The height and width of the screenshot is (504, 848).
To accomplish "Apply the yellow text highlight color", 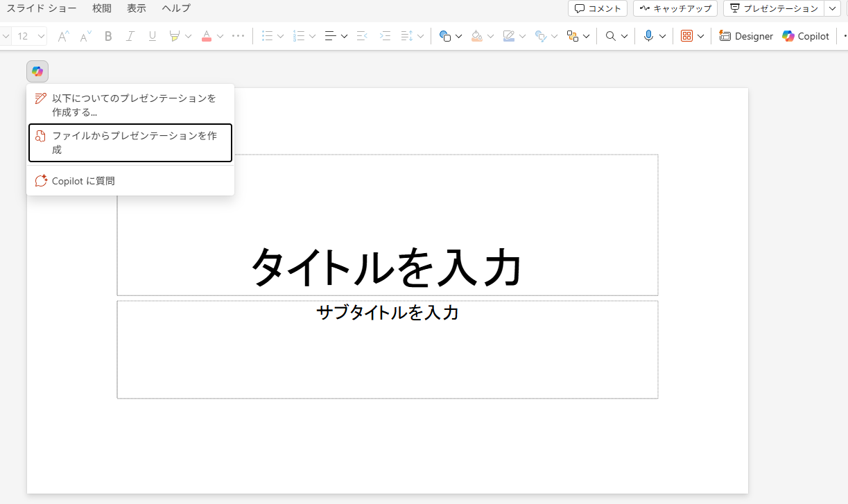I will (174, 36).
